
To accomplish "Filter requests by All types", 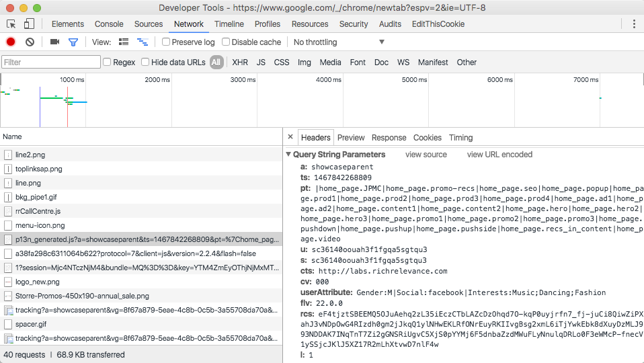I will pyautogui.click(x=216, y=63).
